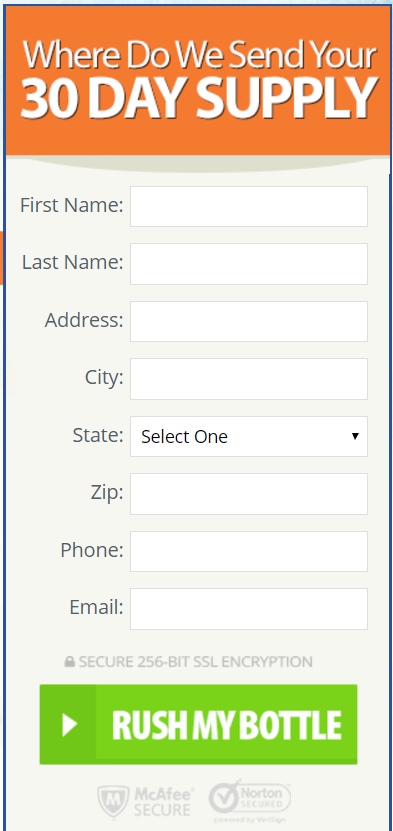The image size is (393, 831).
Task: Click the Secure 256-bit SSL Encryption text
Action: pos(195,662)
